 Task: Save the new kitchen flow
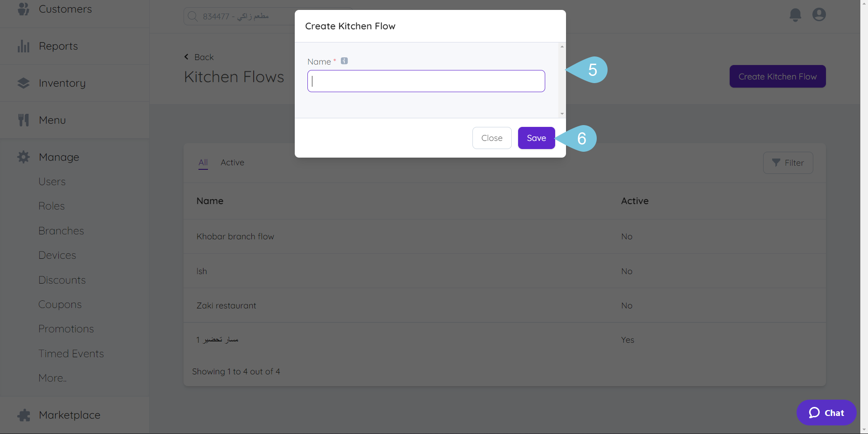[x=536, y=138]
